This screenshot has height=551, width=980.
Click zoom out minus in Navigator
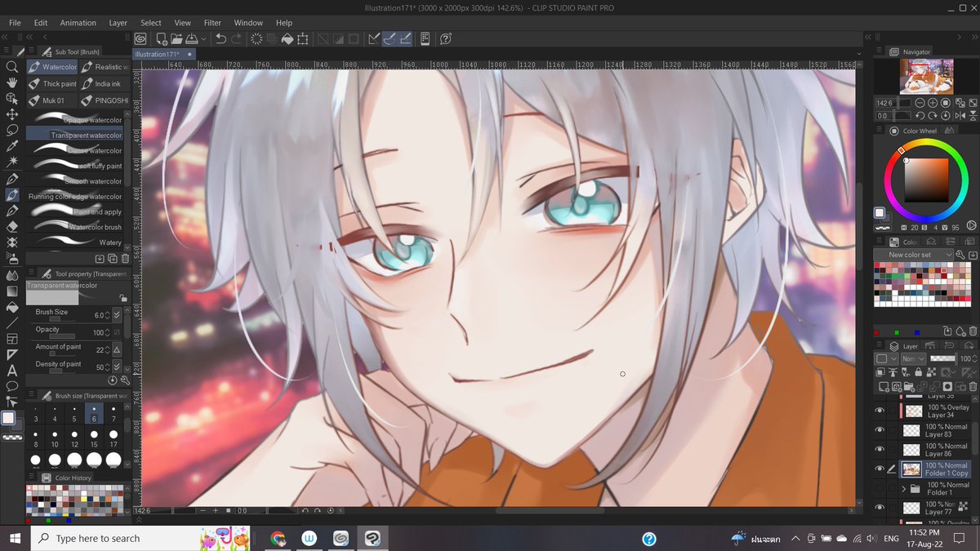pos(920,104)
